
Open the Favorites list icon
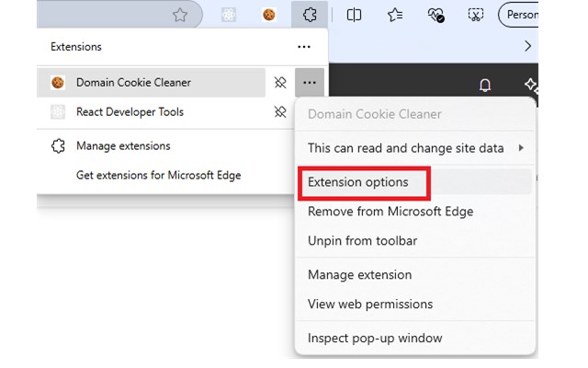point(394,15)
